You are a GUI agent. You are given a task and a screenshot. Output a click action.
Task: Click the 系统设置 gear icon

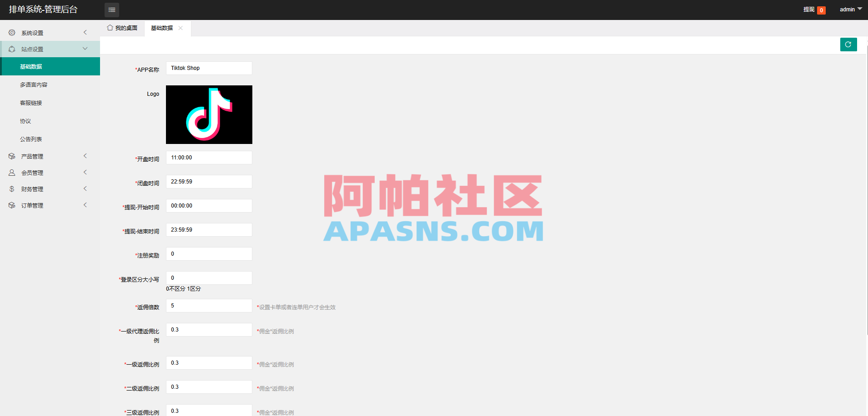(x=11, y=32)
